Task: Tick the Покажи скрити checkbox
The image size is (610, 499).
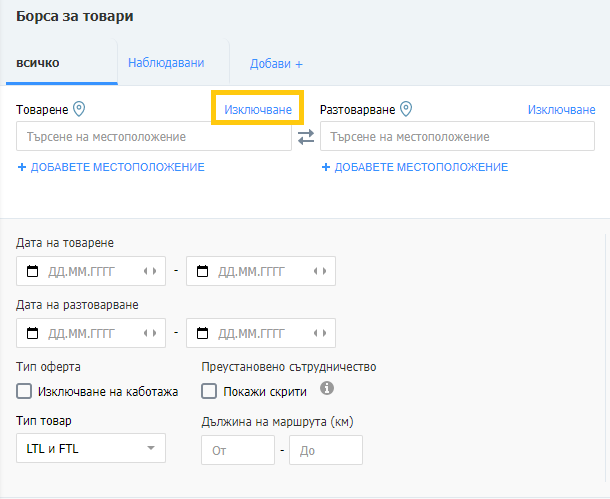Action: [209, 391]
